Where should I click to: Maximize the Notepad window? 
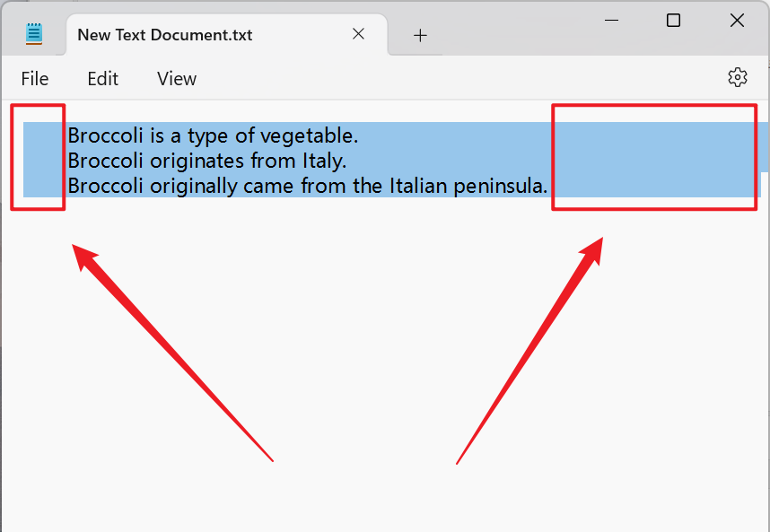pyautogui.click(x=673, y=20)
